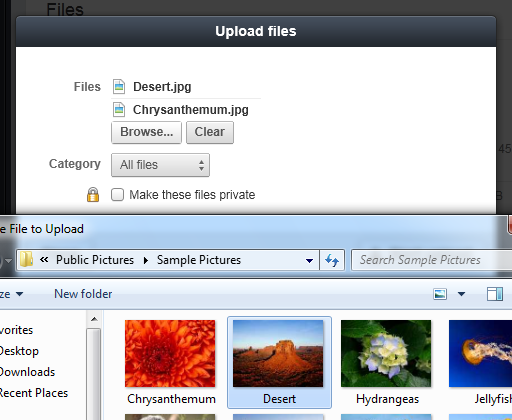Image resolution: width=512 pixels, height=420 pixels.
Task: Open the view options dropdown arrow
Action: [461, 294]
